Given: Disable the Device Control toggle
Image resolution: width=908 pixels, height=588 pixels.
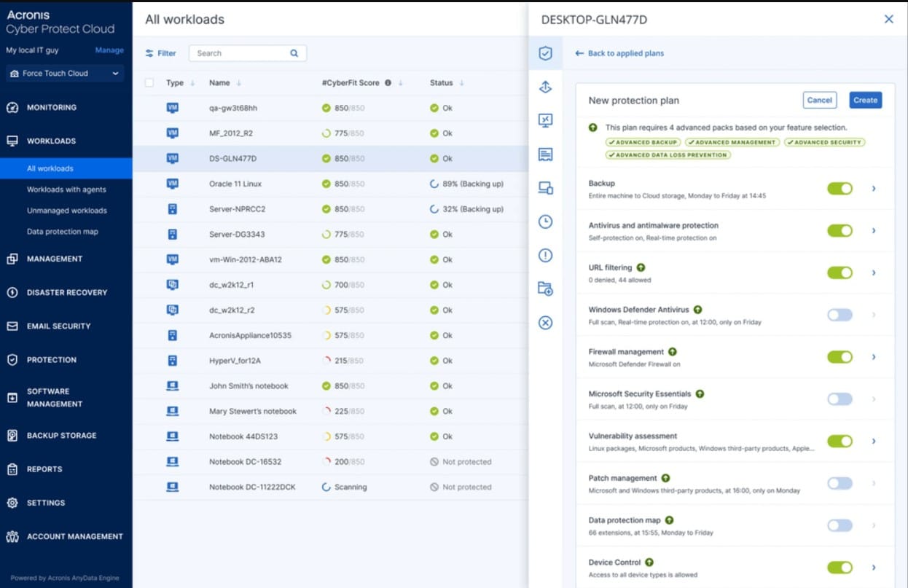Looking at the screenshot, I should pos(839,568).
